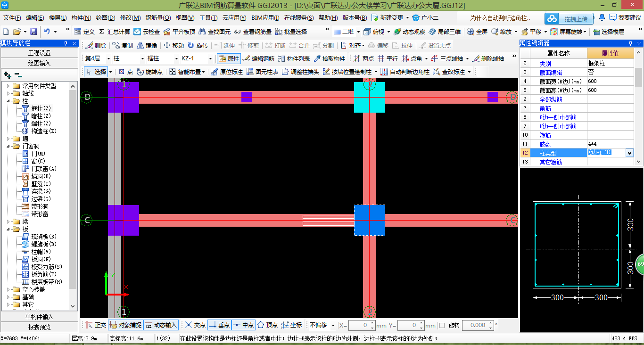Click the 删除 delete tool
Viewport: 644px width, 345px height.
pyautogui.click(x=96, y=46)
